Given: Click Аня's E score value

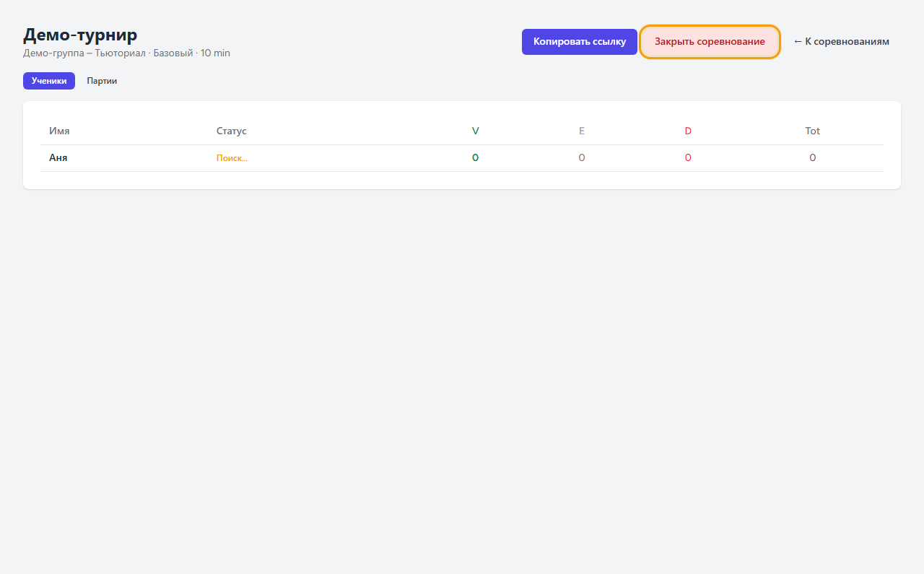Looking at the screenshot, I should click(582, 157).
